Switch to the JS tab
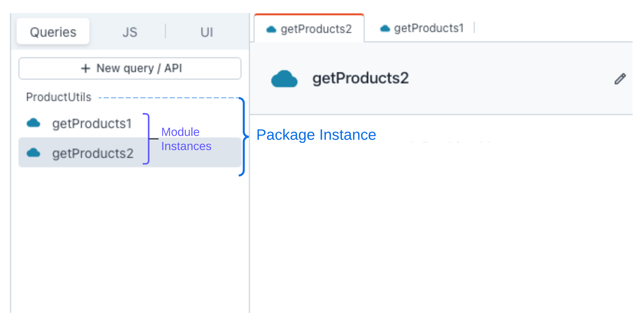The image size is (644, 322). pos(130,32)
